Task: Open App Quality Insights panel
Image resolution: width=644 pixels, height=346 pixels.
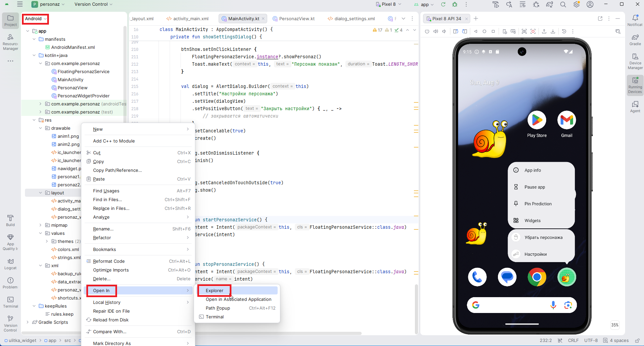Action: coord(10,242)
